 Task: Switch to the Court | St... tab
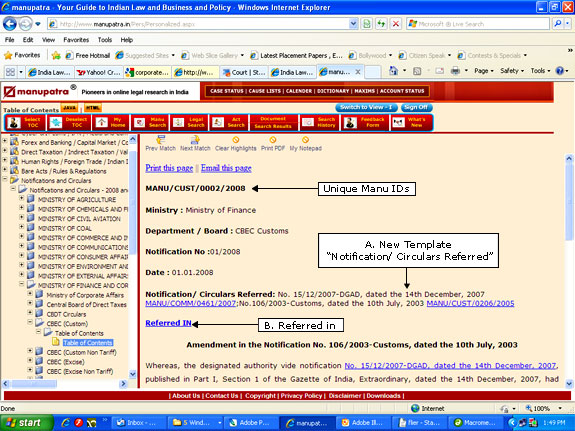pyautogui.click(x=244, y=72)
